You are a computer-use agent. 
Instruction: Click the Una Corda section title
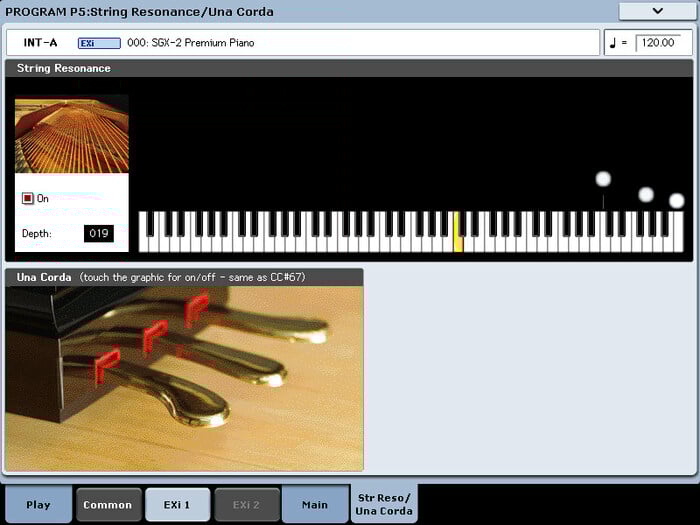point(44,277)
